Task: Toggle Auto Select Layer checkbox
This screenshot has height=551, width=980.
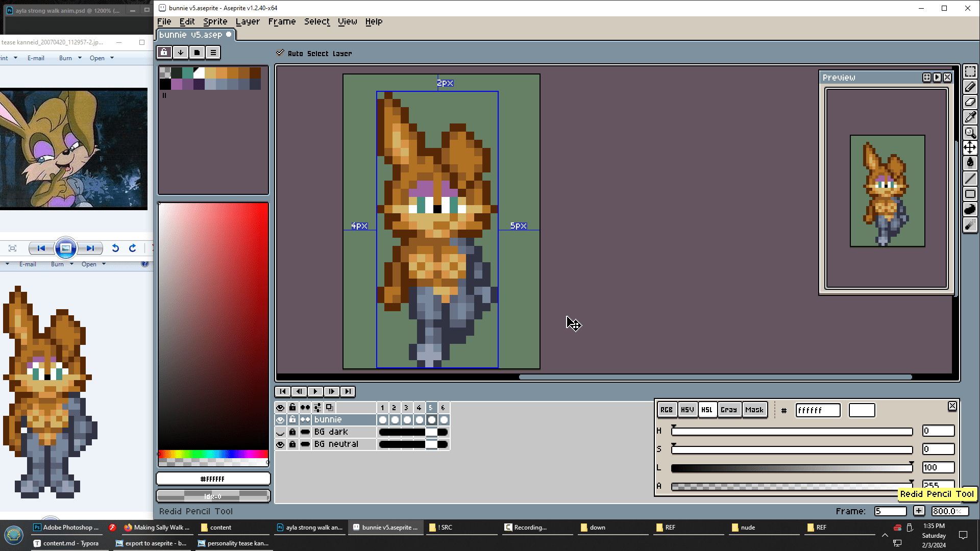Action: (280, 53)
